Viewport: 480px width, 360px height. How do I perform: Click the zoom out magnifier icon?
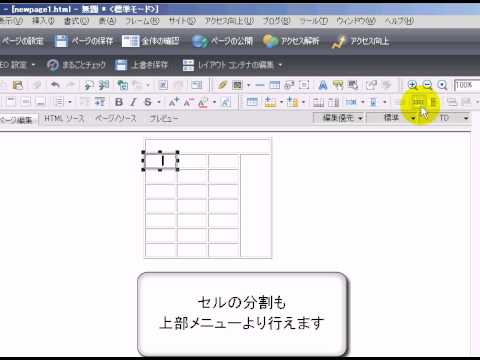pos(427,85)
